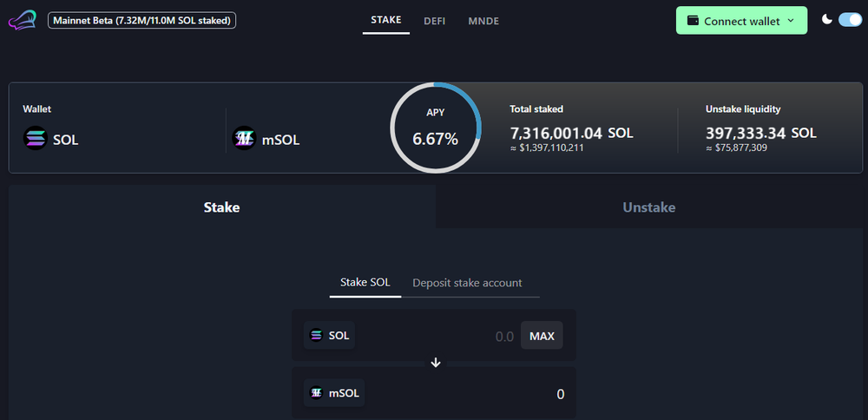The width and height of the screenshot is (868, 420).
Task: Click the moon icon beside theme switch
Action: [826, 19]
